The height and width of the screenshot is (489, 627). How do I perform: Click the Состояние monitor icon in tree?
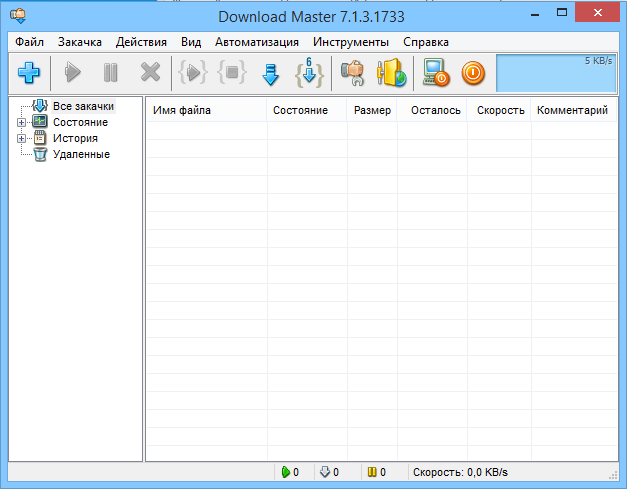[40, 122]
